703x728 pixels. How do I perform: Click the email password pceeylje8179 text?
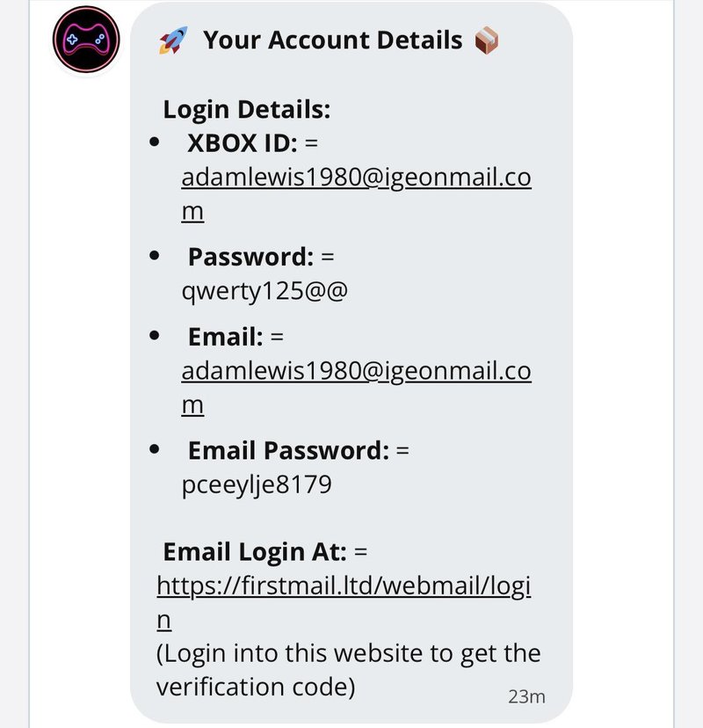coord(256,485)
